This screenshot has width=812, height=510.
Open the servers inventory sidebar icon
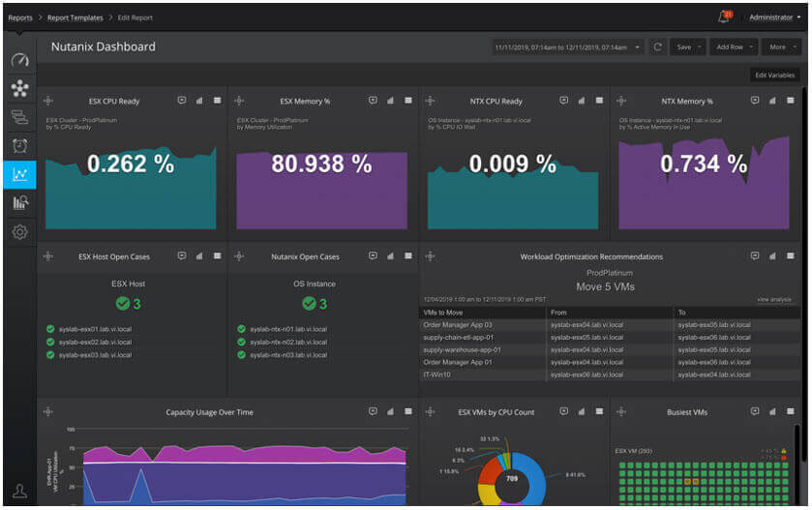(19, 117)
